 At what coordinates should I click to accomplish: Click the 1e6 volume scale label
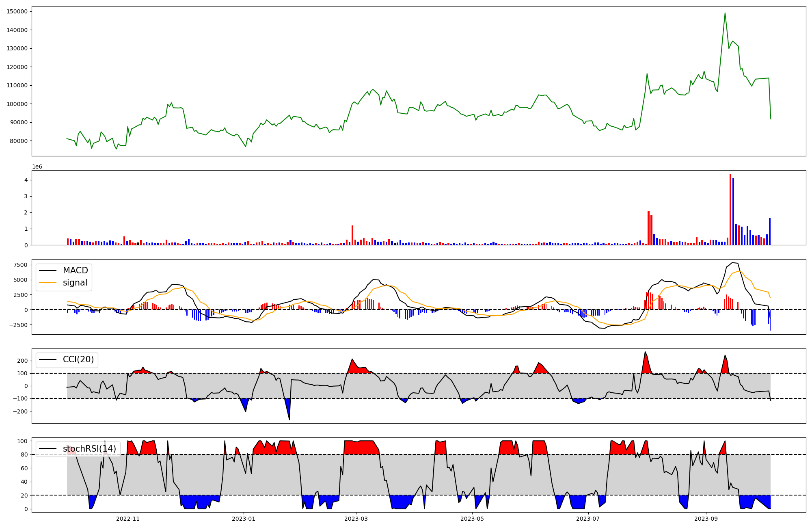[x=37, y=167]
